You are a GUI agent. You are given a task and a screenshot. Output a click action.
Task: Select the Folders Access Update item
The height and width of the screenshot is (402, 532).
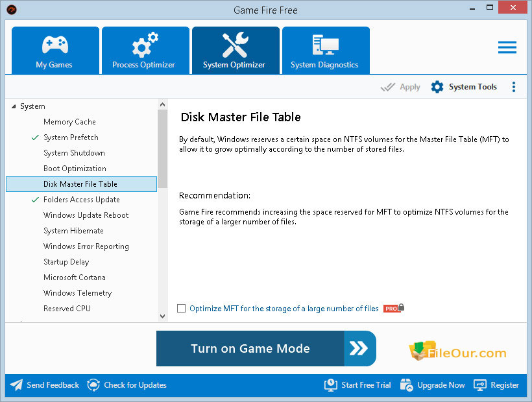82,200
